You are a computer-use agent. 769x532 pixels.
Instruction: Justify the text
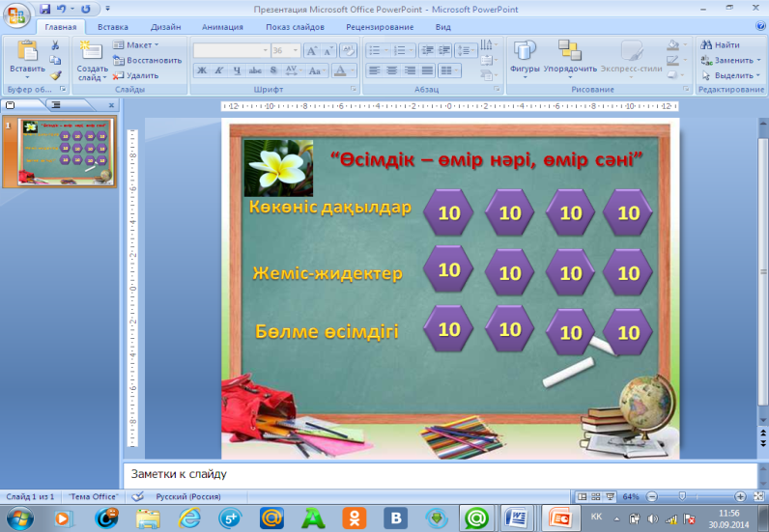tap(427, 70)
